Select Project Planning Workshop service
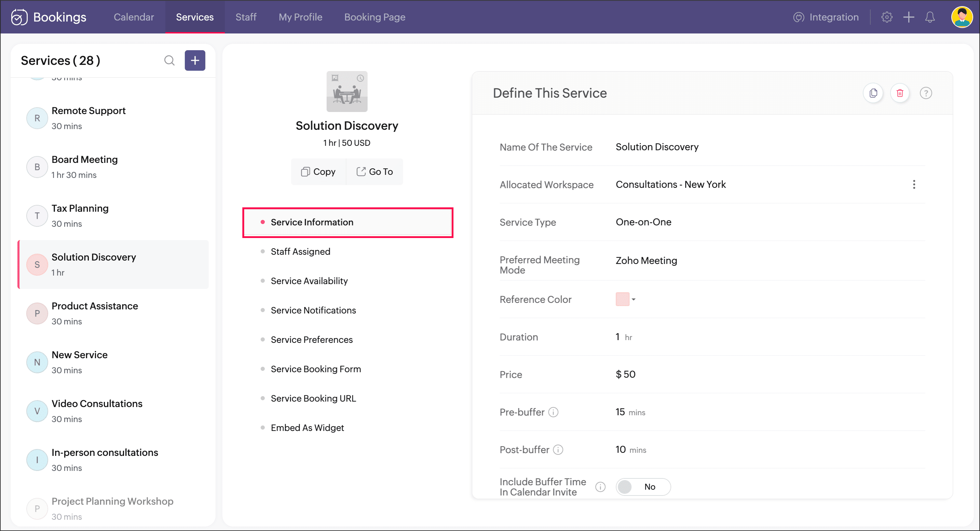 [113, 508]
